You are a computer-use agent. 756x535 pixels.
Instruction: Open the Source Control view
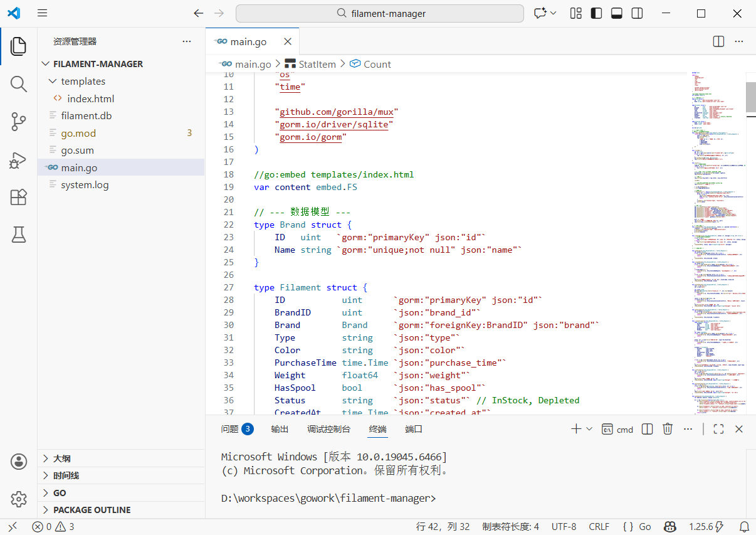pos(19,122)
